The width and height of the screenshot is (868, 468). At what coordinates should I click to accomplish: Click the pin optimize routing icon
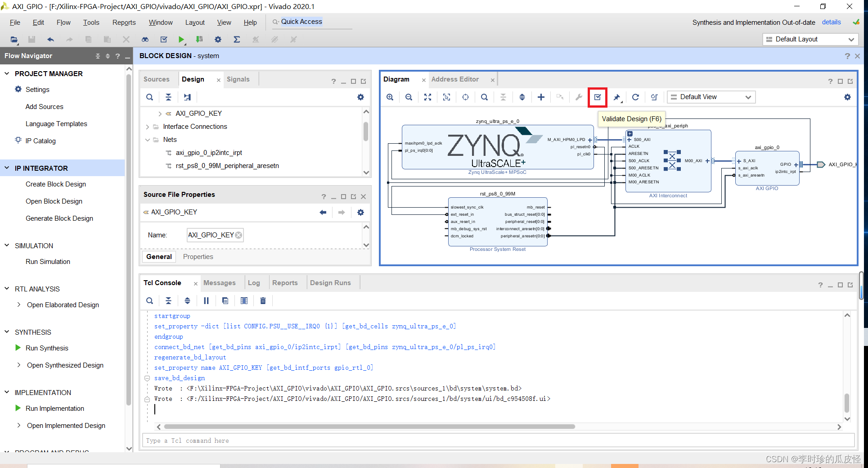[x=616, y=97]
